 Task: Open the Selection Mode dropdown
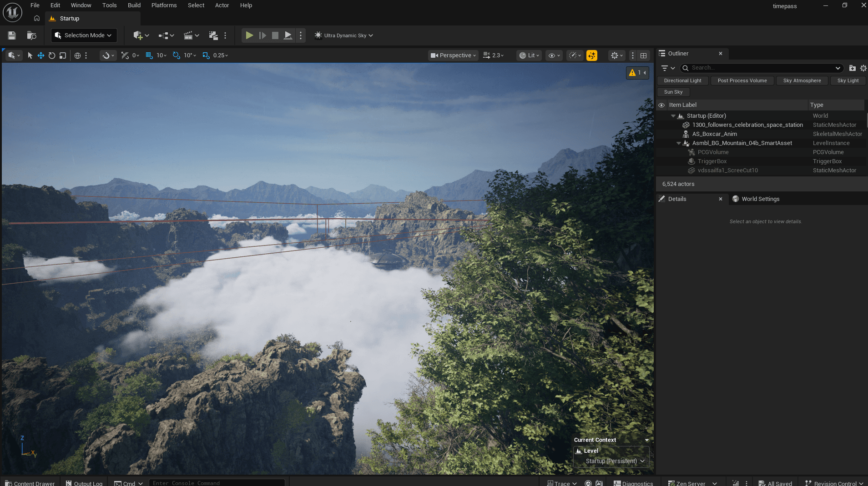[84, 35]
